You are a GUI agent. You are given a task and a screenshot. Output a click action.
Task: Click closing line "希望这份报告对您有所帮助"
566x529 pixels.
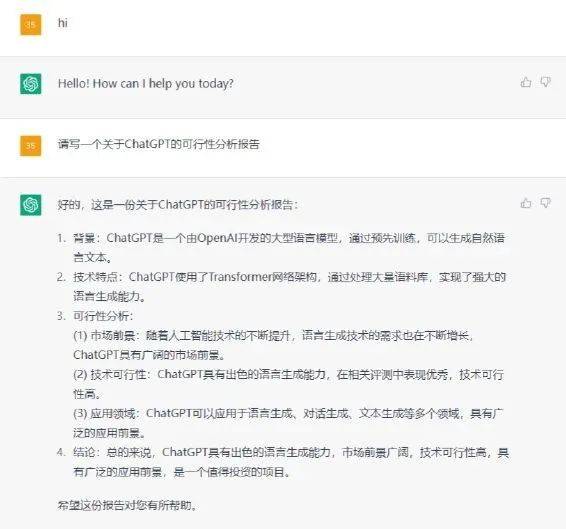tap(127, 505)
